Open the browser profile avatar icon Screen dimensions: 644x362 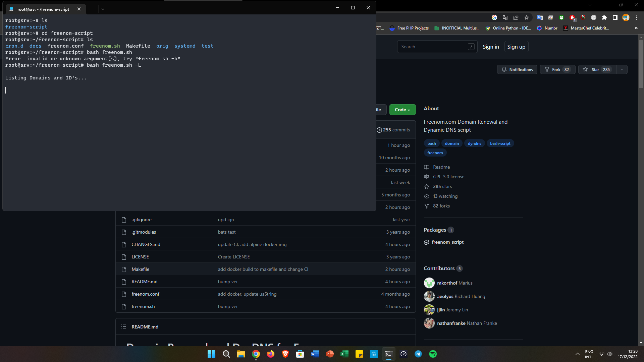[x=626, y=17]
